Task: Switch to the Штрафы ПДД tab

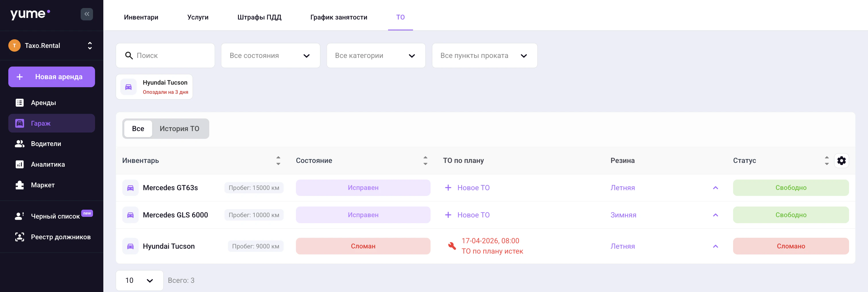Action: click(x=259, y=17)
